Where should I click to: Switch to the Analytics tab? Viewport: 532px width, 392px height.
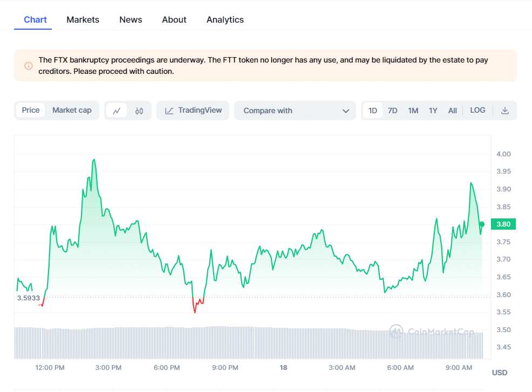pyautogui.click(x=225, y=19)
